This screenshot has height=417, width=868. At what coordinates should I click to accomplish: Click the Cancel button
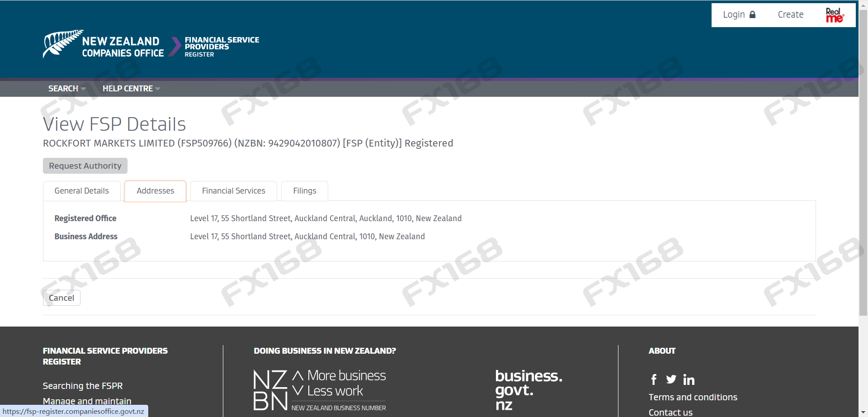point(61,298)
